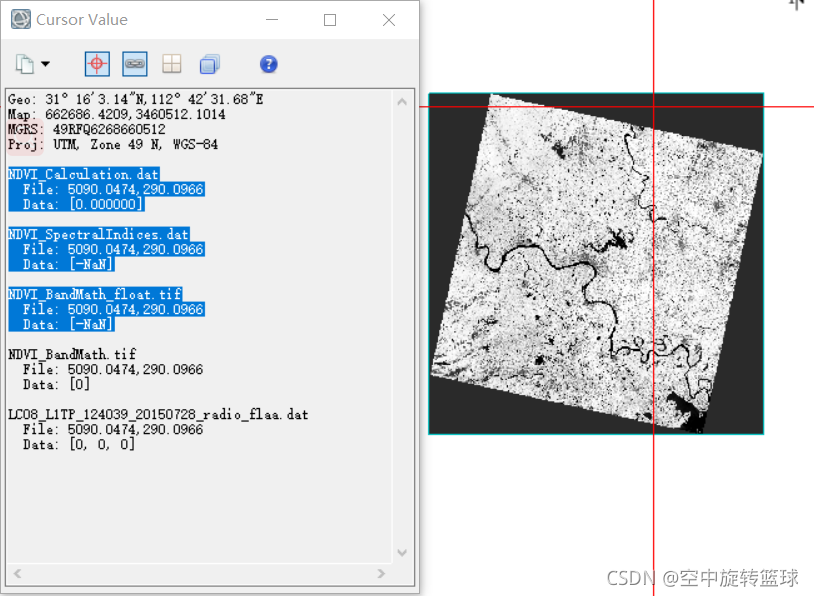814x596 pixels.
Task: Click the MGRS 49RFQ6268660512 line
Action: click(x=87, y=129)
